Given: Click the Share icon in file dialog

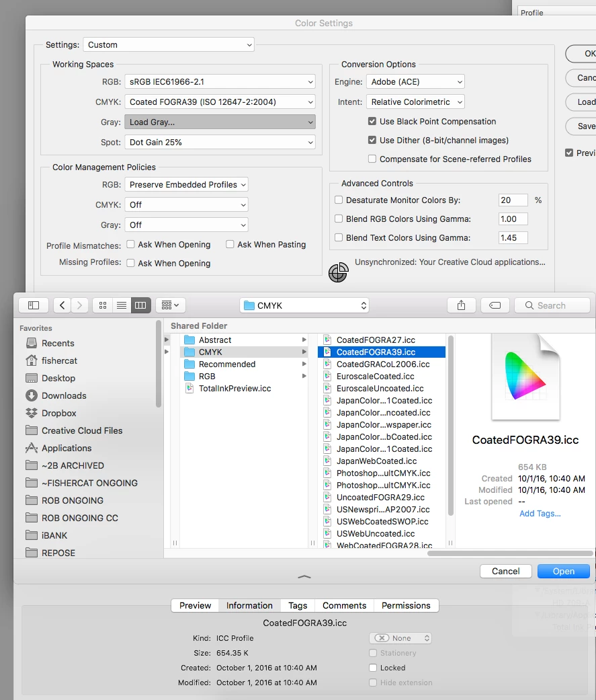Looking at the screenshot, I should 461,305.
